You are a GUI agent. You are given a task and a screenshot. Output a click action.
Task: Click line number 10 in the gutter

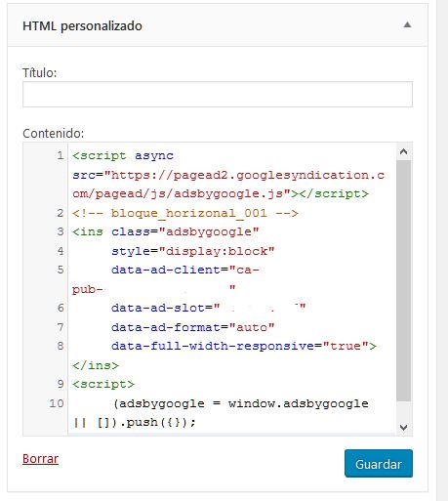[57, 403]
